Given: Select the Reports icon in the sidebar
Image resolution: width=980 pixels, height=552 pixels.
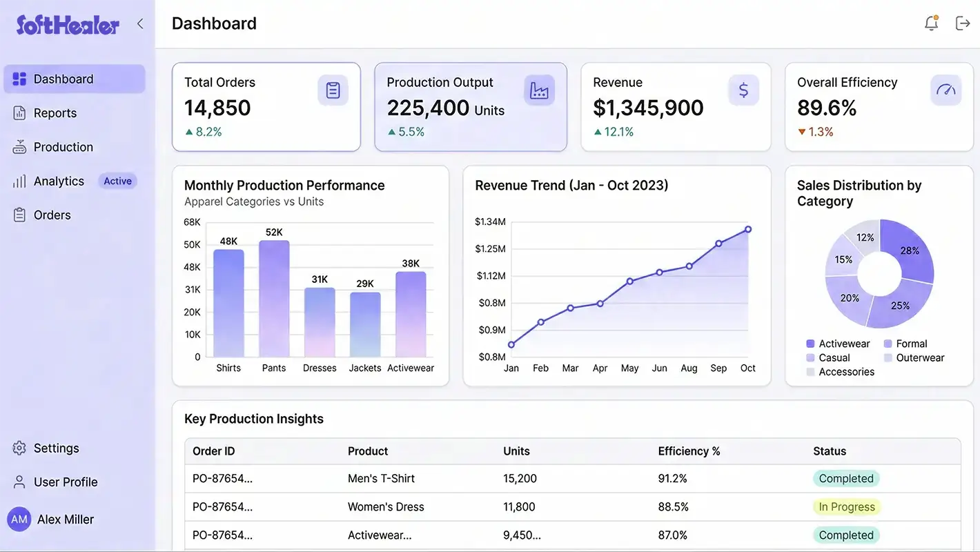Looking at the screenshot, I should pos(19,112).
